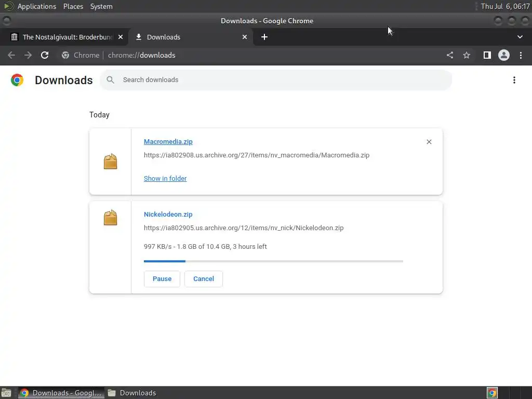Click the Nickelodeon.zip archive.org source URL
The height and width of the screenshot is (399, 532).
(x=244, y=228)
